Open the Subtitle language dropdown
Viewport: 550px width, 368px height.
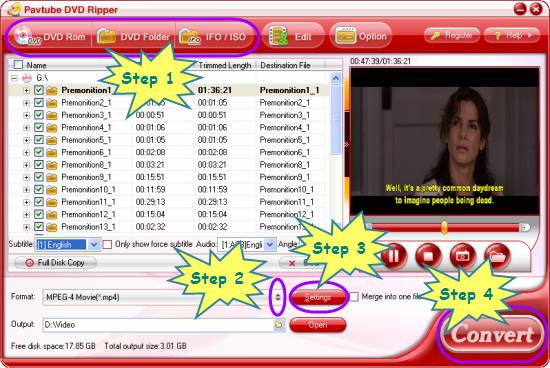pyautogui.click(x=94, y=245)
